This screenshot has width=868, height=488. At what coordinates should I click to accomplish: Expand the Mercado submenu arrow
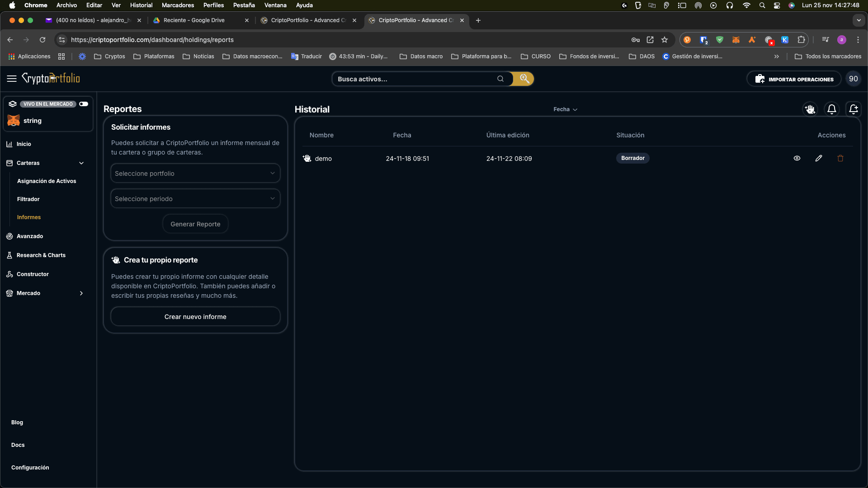(x=81, y=293)
